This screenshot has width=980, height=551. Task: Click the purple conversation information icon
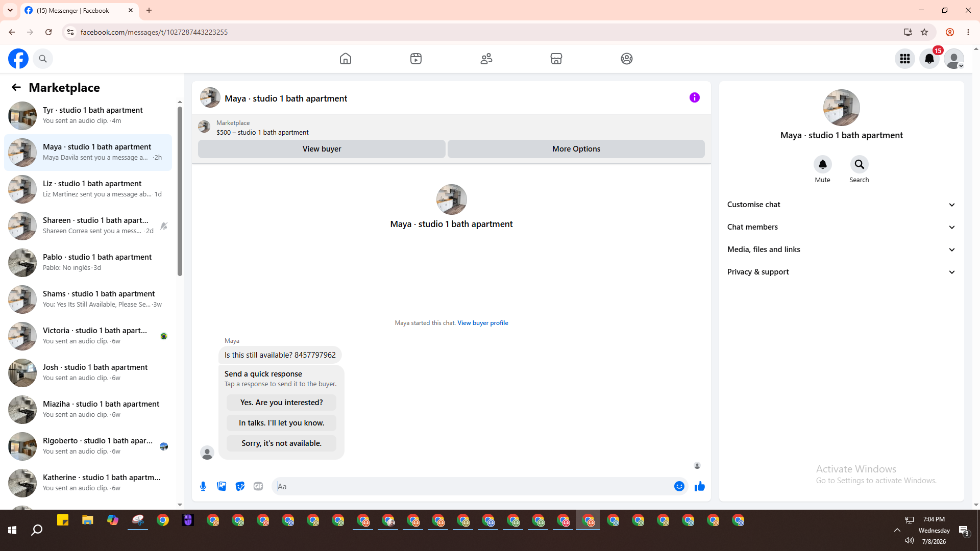tap(695, 97)
